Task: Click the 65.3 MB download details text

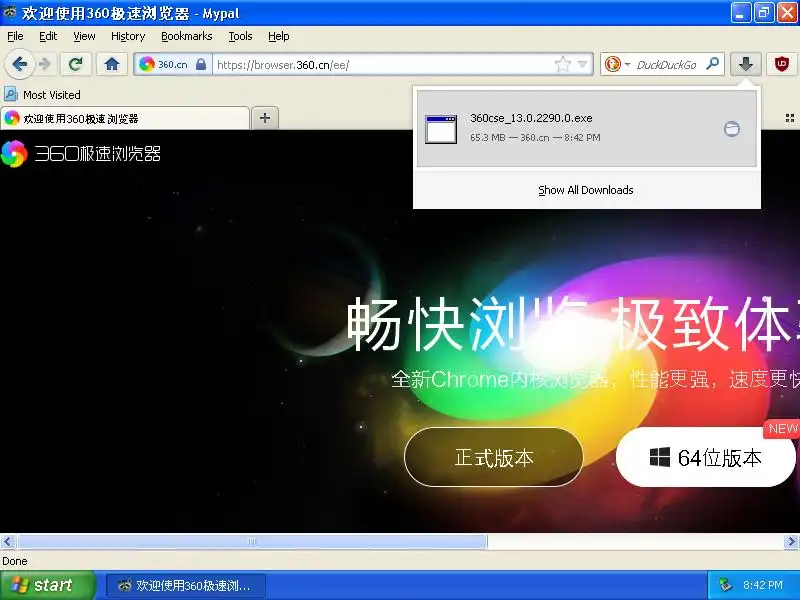Action: pyautogui.click(x=535, y=138)
